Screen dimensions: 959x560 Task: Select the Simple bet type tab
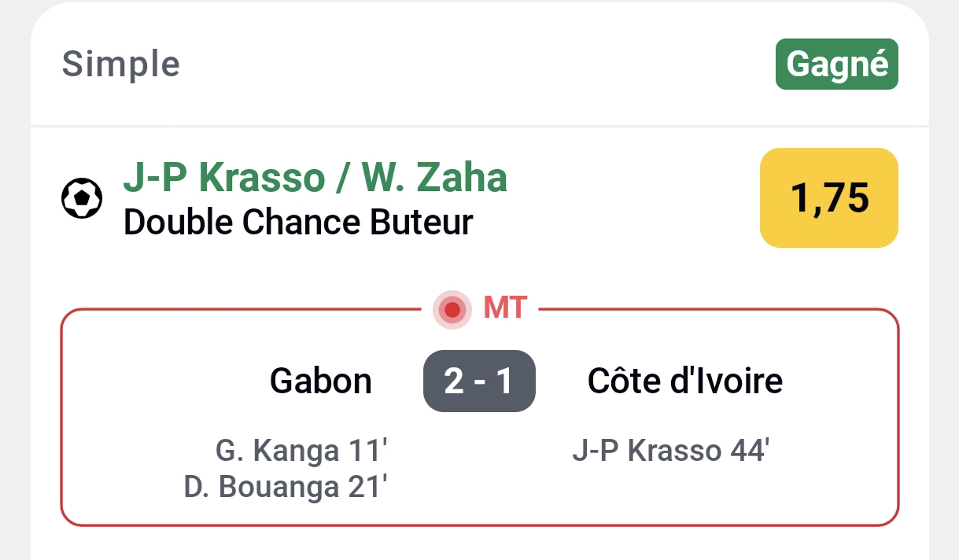point(120,64)
